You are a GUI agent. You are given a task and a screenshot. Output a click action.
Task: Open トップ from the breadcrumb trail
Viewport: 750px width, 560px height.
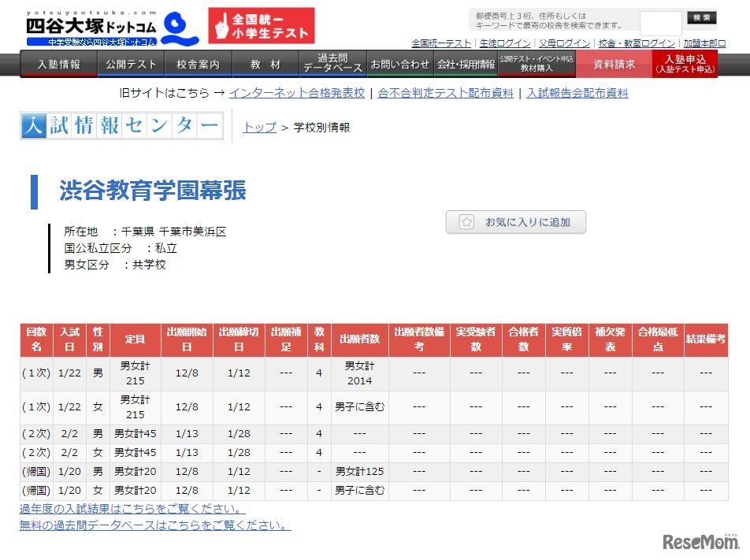pyautogui.click(x=258, y=127)
